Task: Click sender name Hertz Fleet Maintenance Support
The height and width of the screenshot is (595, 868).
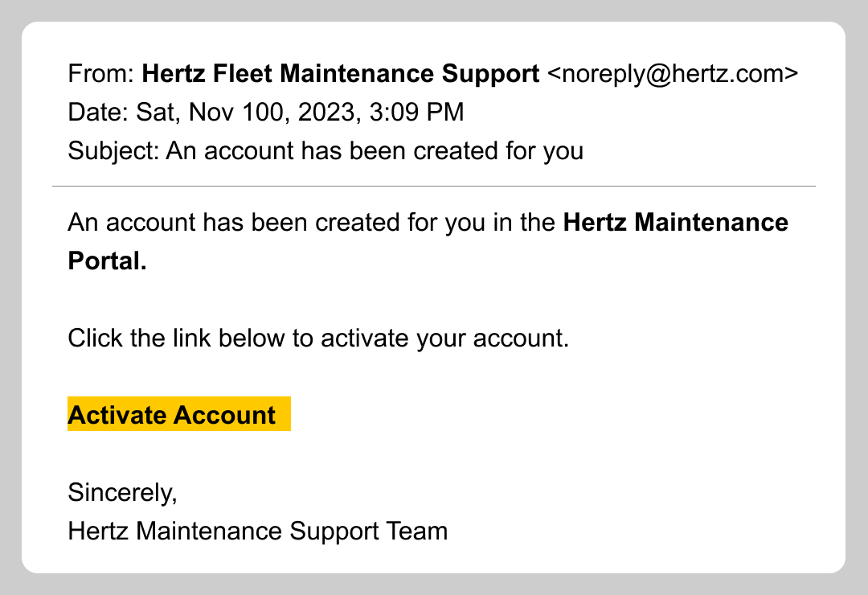Action: pyautogui.click(x=340, y=74)
